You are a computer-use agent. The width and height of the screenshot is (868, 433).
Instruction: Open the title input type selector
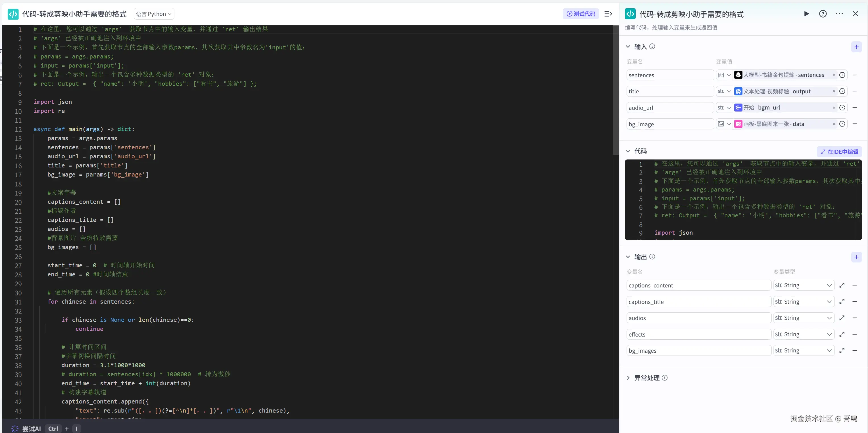[724, 91]
